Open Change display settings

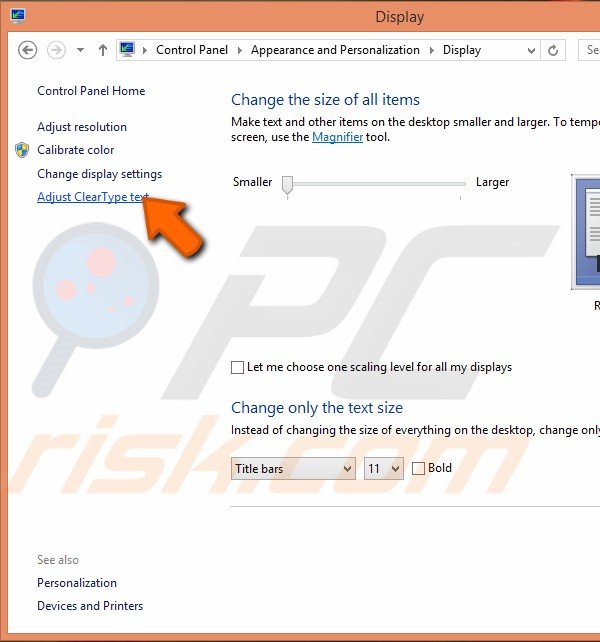[100, 174]
